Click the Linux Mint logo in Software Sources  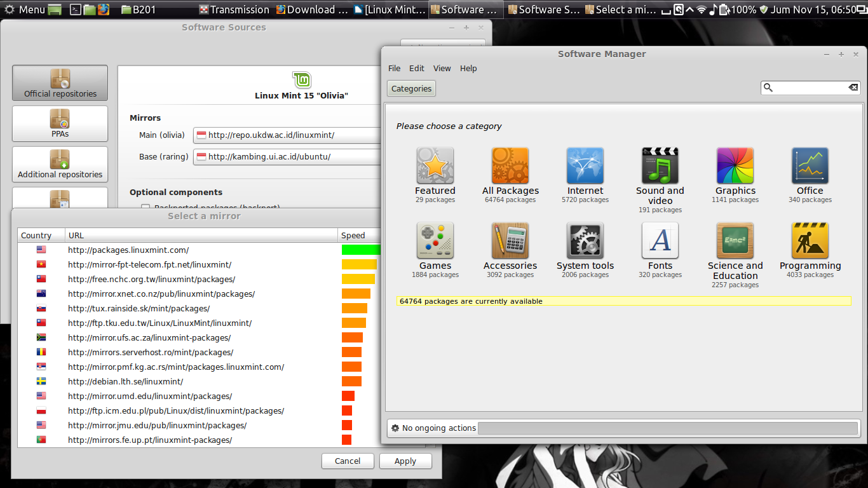click(x=301, y=80)
